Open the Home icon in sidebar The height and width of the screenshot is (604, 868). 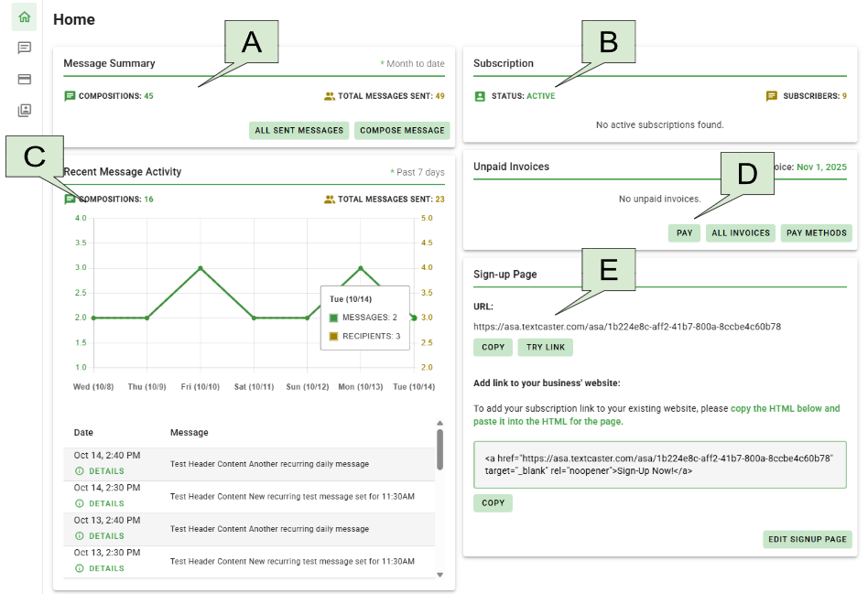24,17
